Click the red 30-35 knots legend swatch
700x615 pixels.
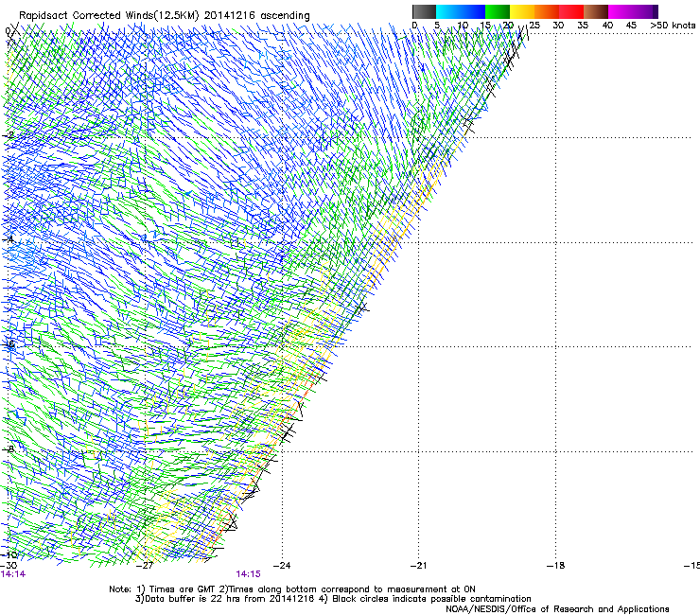571,11
